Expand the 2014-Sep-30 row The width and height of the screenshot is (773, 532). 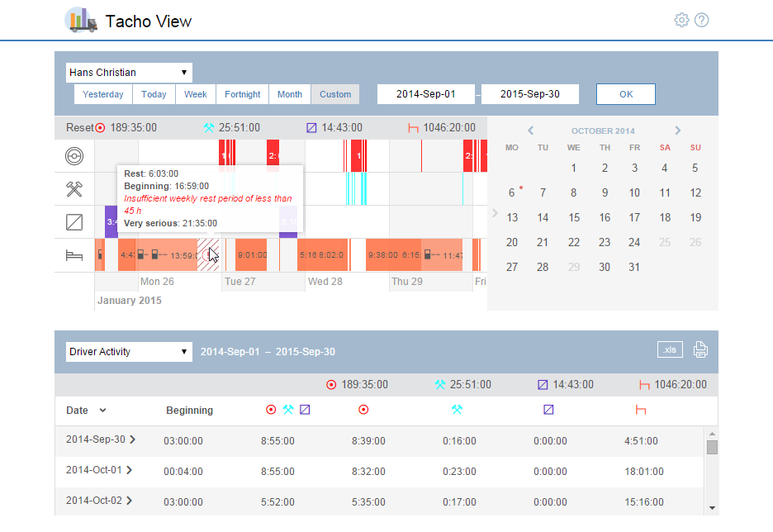(130, 440)
